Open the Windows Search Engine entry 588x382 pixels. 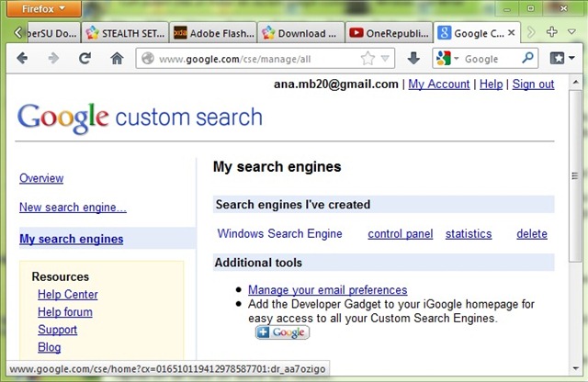pyautogui.click(x=279, y=233)
